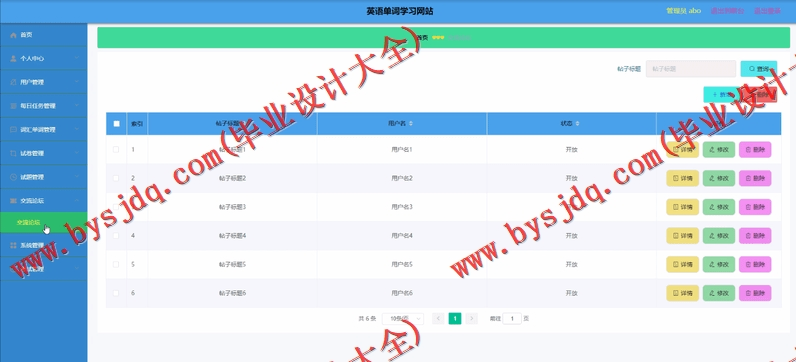Viewport: 796px width, 362px height.
Task: Click the 共 6 条 total count text
Action: 367,319
